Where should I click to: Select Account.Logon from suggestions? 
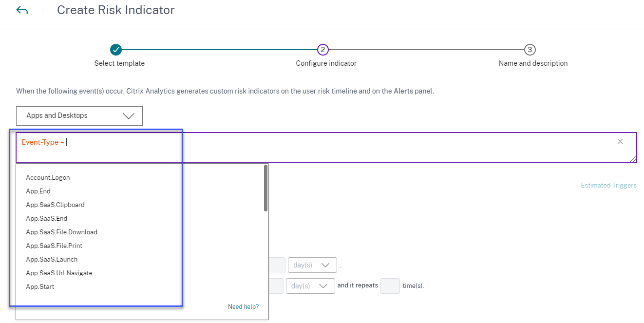click(x=48, y=178)
